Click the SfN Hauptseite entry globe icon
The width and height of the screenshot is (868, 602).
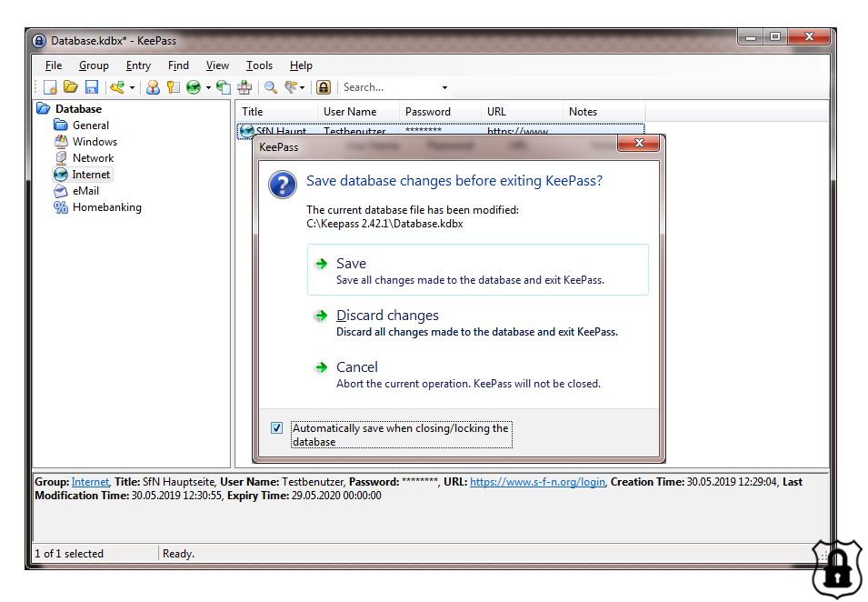(247, 131)
